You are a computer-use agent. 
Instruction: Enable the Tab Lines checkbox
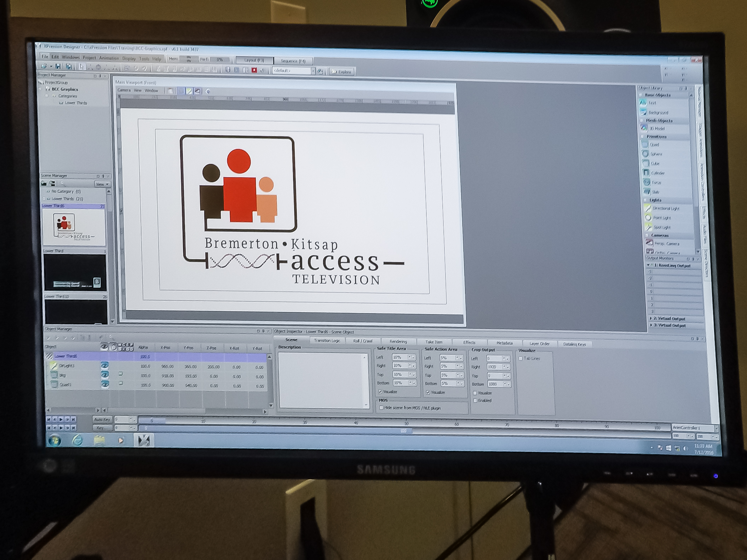tap(521, 358)
